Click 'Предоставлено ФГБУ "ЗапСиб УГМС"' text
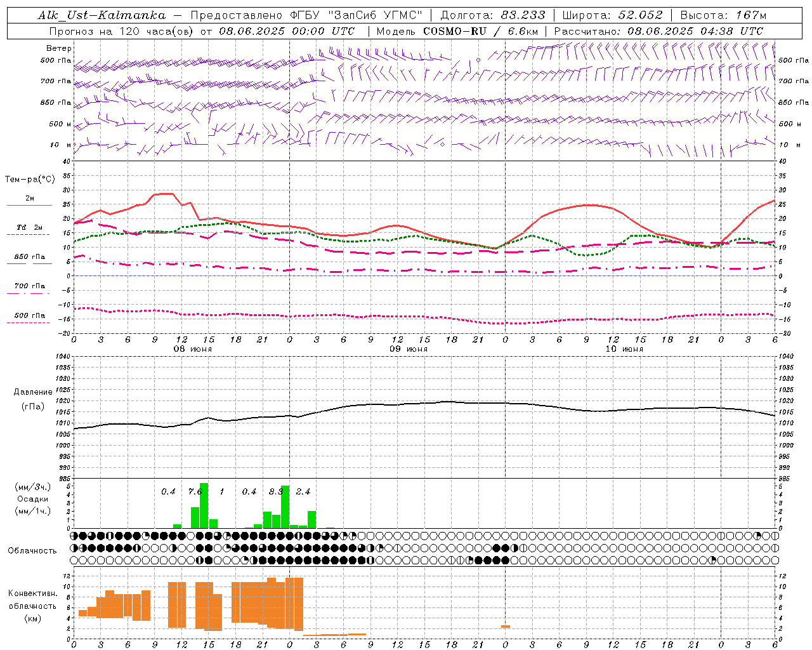The image size is (812, 650). [x=306, y=15]
